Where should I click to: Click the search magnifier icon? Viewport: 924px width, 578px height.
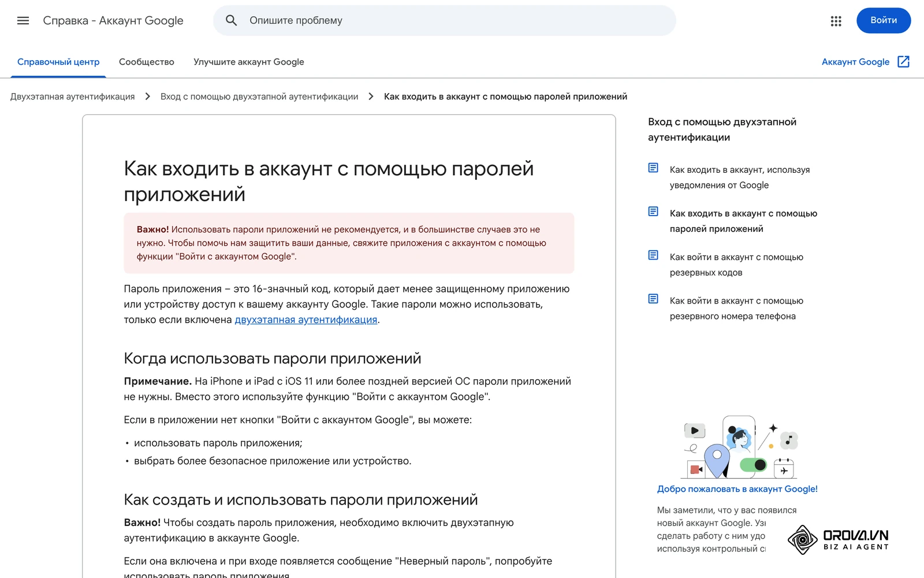(232, 21)
